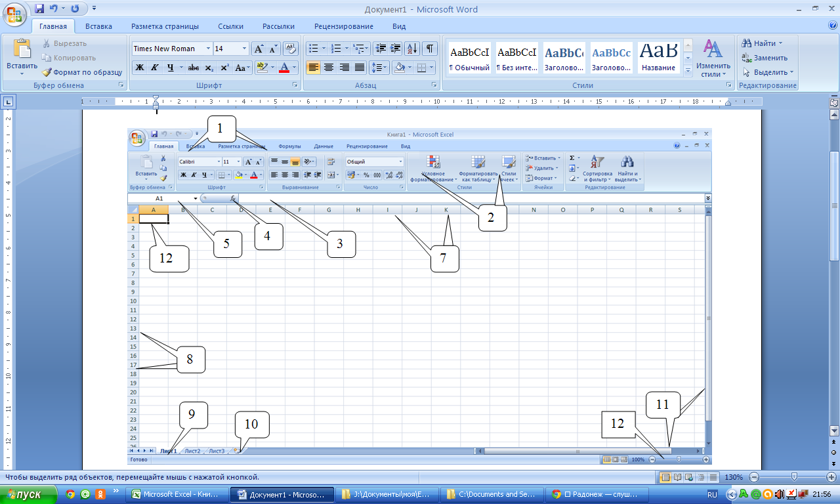Customize Quick Access Toolbar dropdown arrow
This screenshot has width=840, height=504.
(93, 9)
